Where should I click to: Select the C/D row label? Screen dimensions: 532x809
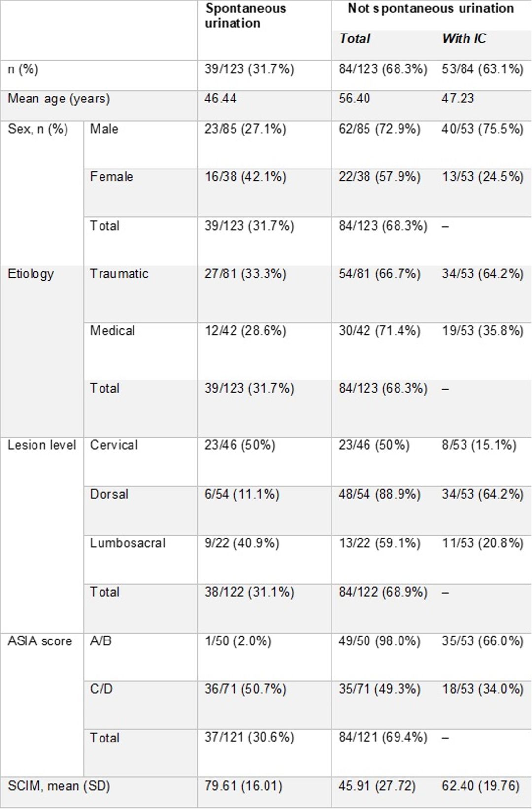pos(101,688)
